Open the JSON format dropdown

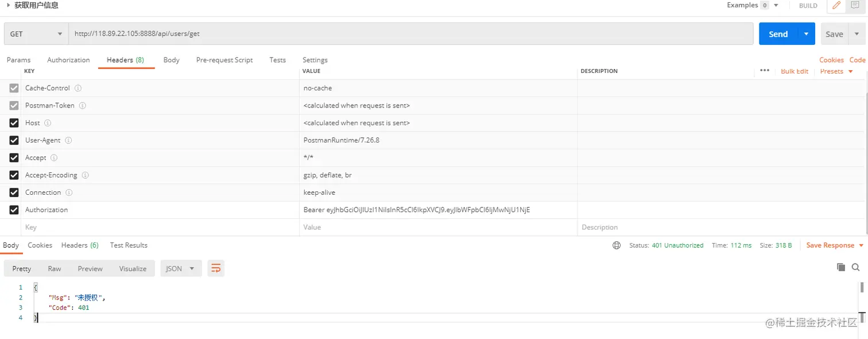coord(181,268)
